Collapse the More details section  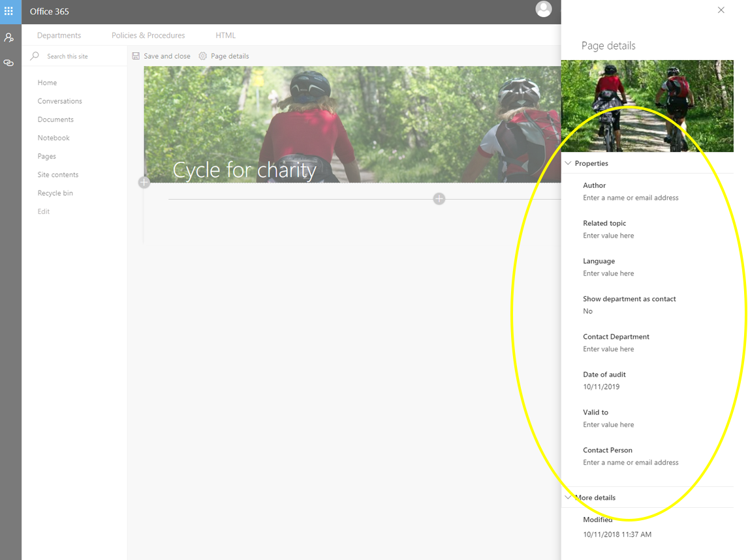(x=568, y=497)
